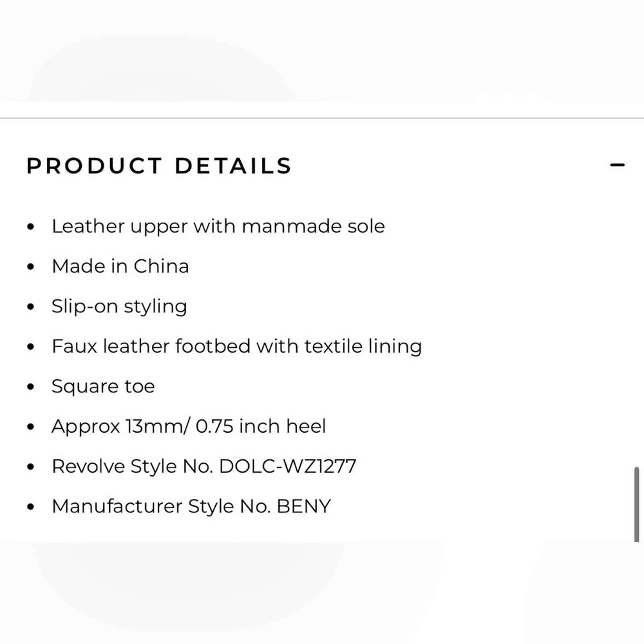Select the Slip-on styling detail
This screenshot has width=644, height=644.
(119, 306)
